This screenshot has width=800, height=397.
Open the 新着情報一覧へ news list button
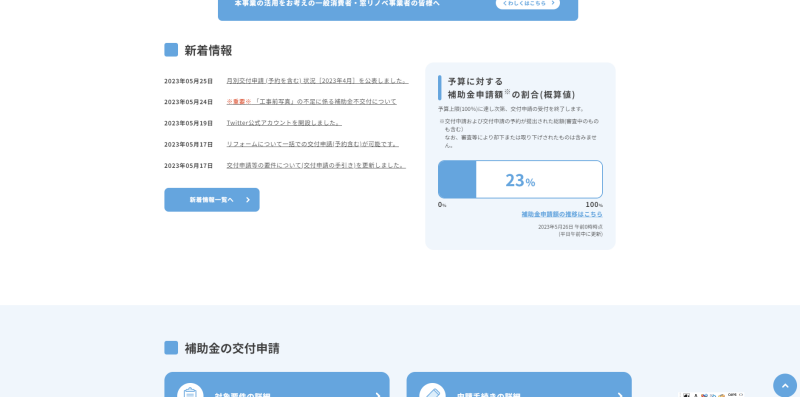tap(212, 200)
